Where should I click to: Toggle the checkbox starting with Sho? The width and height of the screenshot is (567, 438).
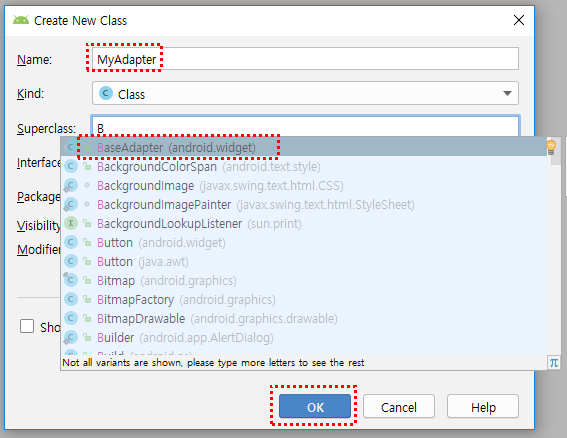click(27, 326)
